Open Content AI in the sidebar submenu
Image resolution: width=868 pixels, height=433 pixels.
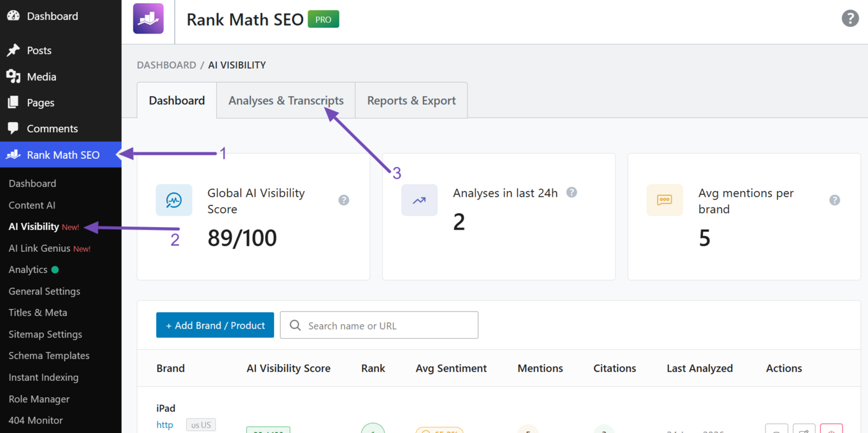point(32,205)
